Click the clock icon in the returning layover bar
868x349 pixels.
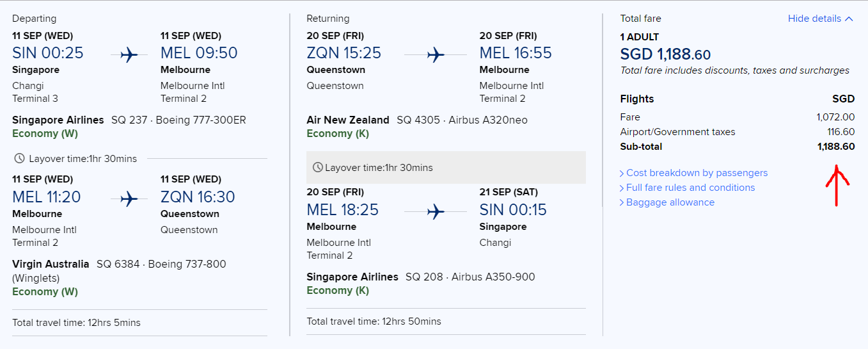(x=318, y=168)
